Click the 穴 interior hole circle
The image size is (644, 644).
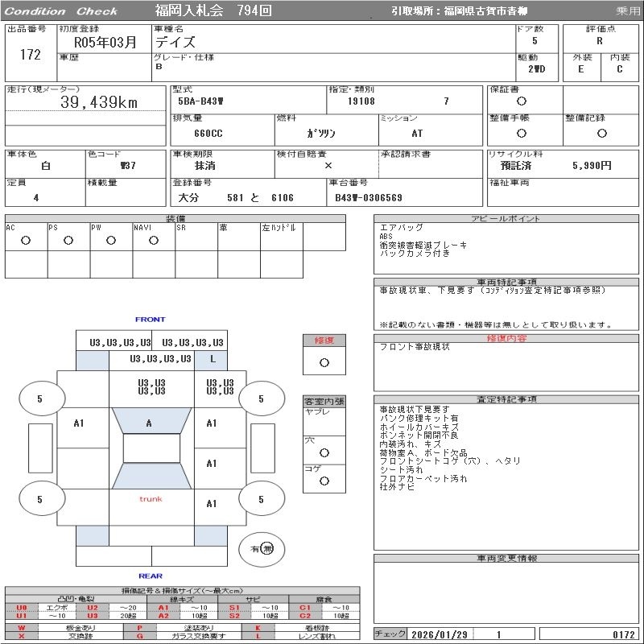click(324, 452)
